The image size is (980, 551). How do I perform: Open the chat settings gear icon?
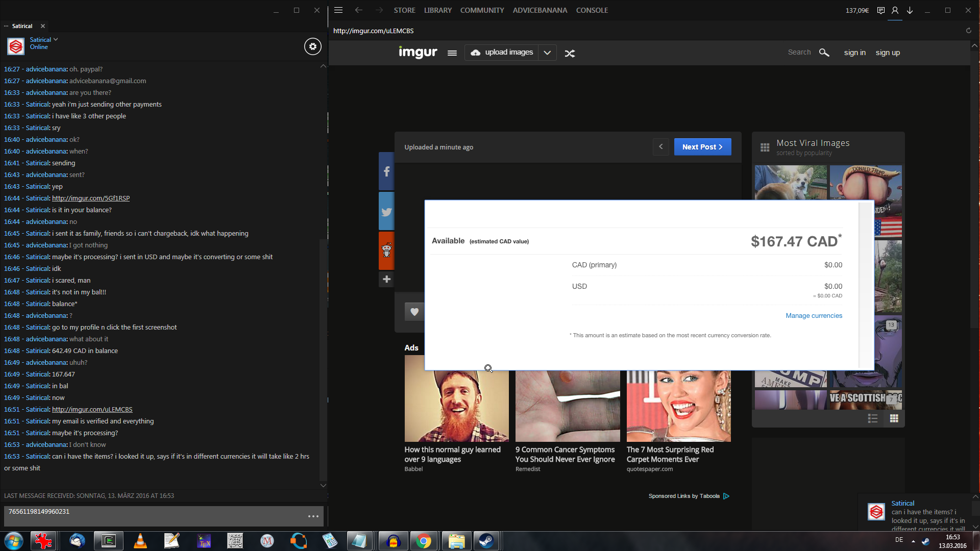[x=313, y=46]
